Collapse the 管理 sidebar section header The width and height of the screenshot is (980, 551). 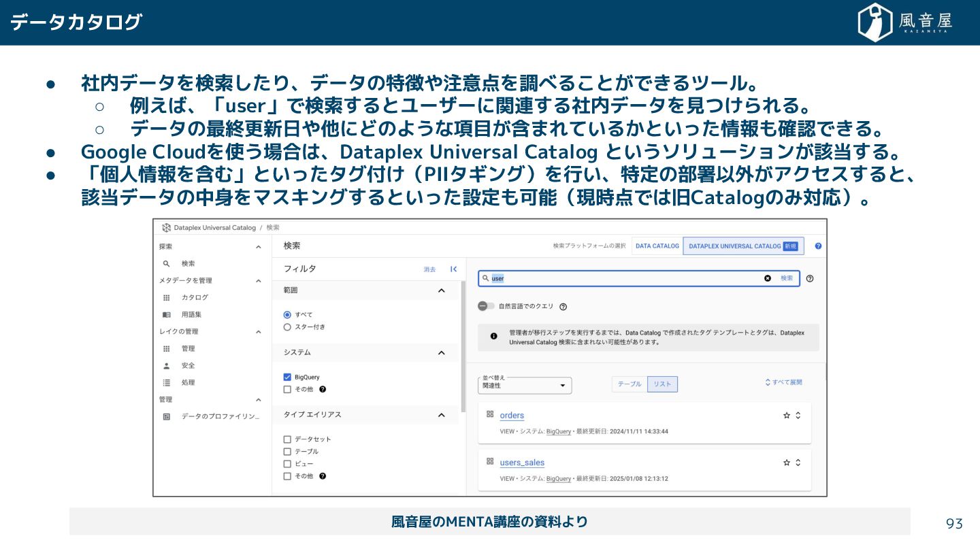258,399
